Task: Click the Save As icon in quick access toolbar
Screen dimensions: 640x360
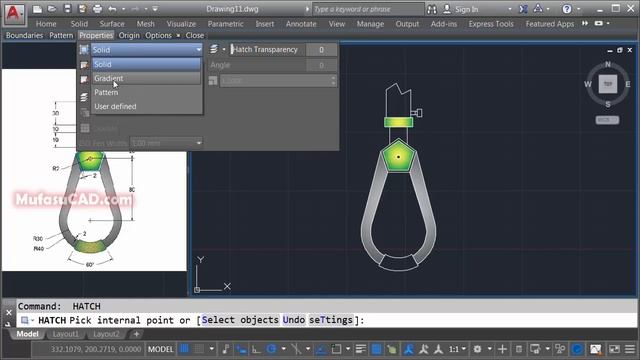Action: [x=82, y=9]
